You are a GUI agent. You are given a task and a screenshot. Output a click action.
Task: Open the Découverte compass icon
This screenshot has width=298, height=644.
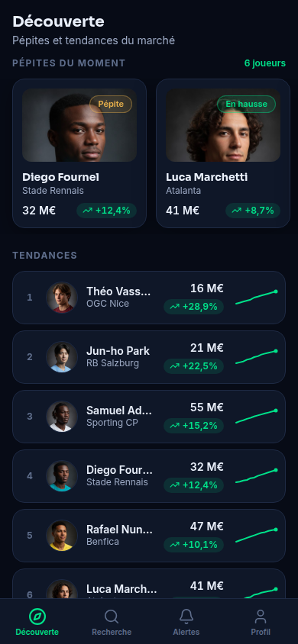[x=37, y=617]
